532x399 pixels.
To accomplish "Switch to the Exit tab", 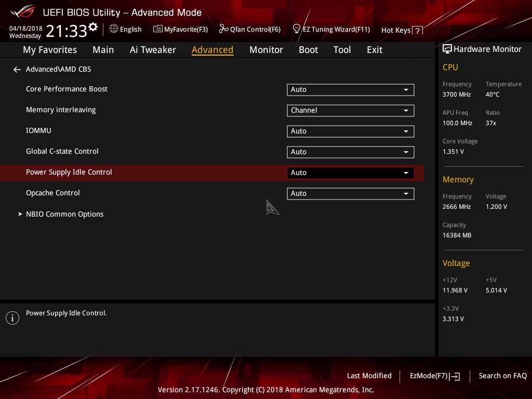I will pos(375,50).
